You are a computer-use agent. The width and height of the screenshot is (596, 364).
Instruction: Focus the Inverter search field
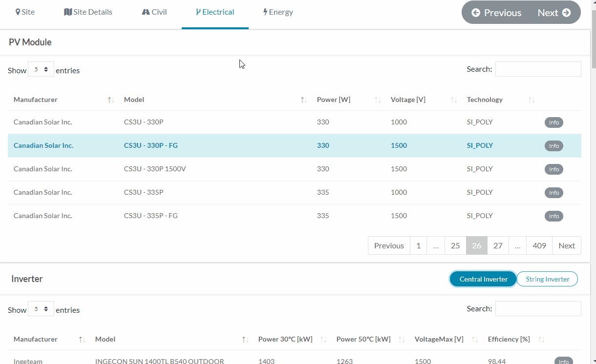pyautogui.click(x=538, y=309)
